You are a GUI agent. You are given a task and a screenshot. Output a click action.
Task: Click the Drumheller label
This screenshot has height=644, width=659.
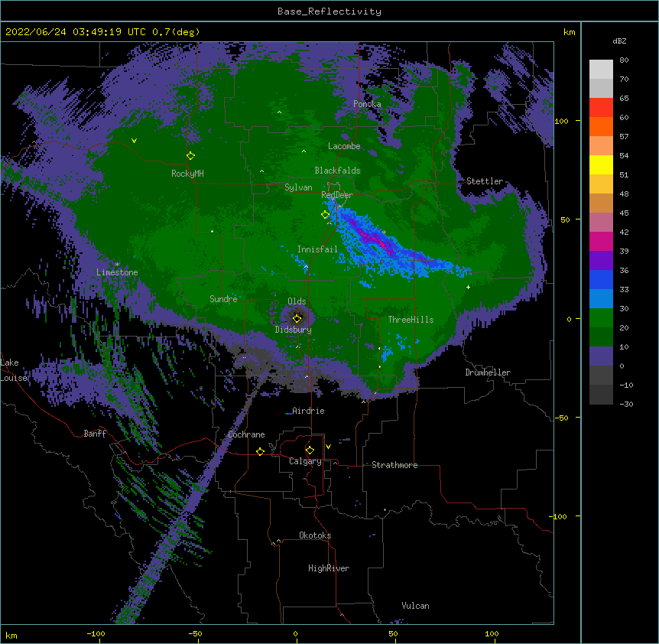[488, 372]
